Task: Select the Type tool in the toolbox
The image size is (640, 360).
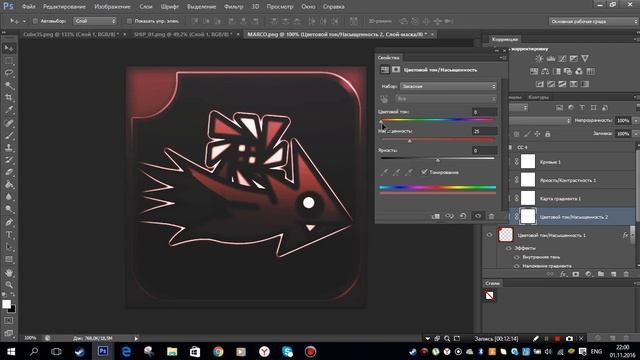Action: [9, 235]
